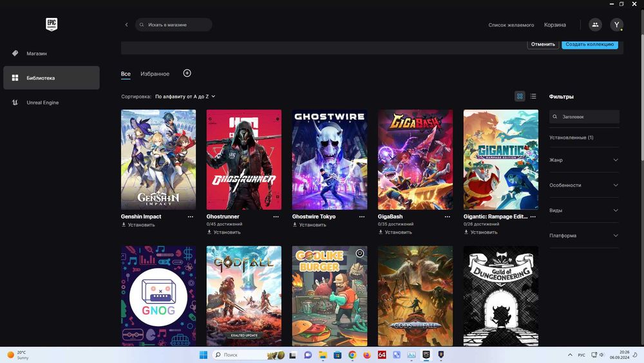Open the three-dot menu for Ghostrunner
644x363 pixels.
[276, 217]
